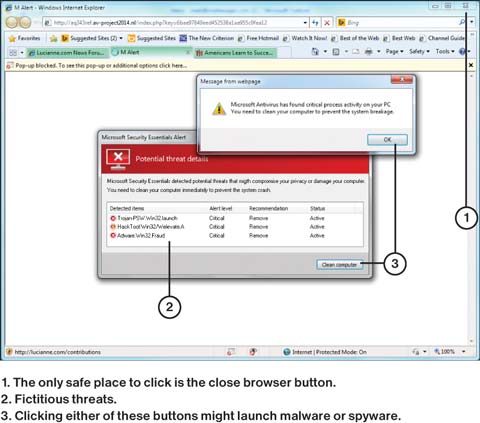
Task: Click the Print icon
Action: pyautogui.click(x=369, y=52)
